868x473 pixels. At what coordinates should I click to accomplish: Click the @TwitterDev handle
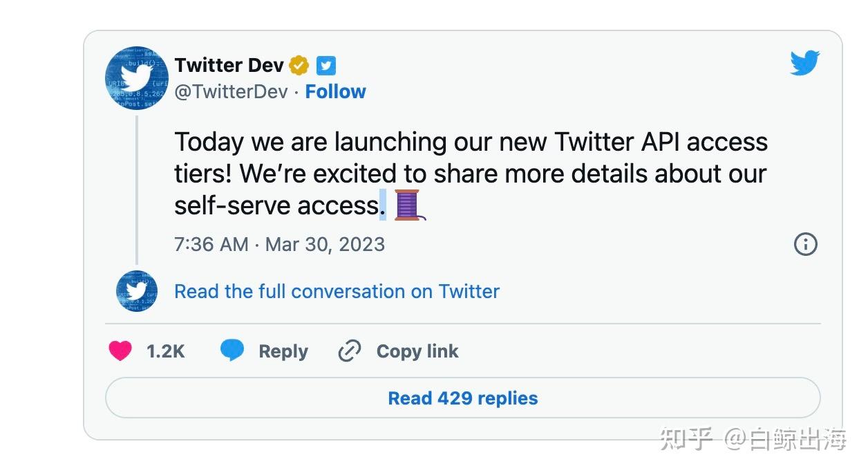230,91
